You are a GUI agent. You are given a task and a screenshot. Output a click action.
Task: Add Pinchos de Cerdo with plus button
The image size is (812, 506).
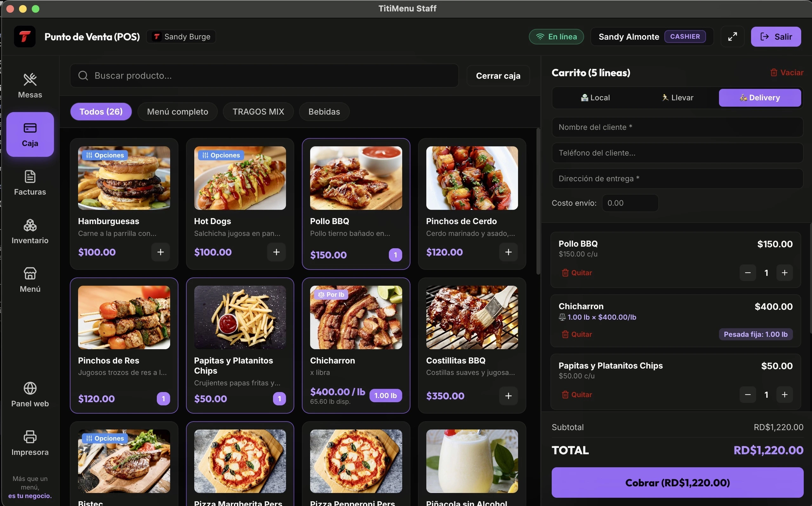click(508, 252)
